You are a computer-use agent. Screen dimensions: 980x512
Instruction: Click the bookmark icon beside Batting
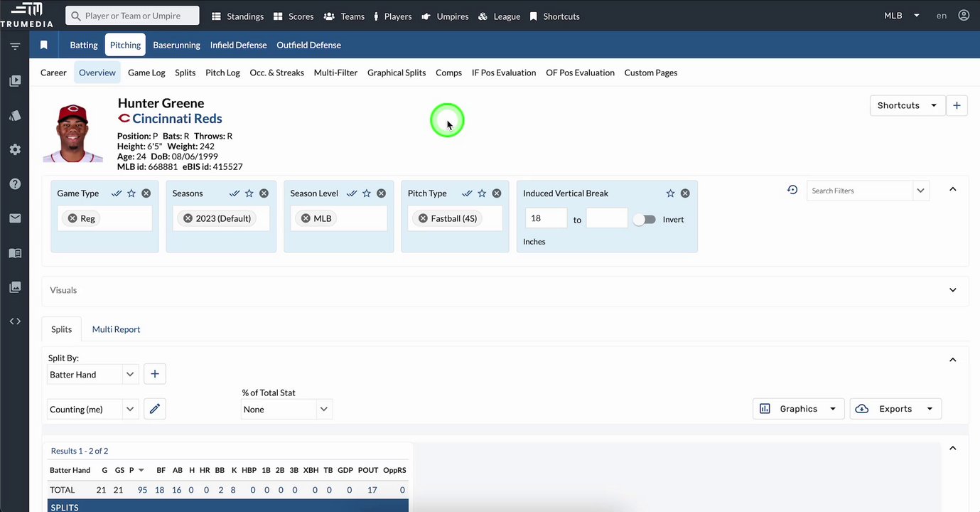(44, 45)
